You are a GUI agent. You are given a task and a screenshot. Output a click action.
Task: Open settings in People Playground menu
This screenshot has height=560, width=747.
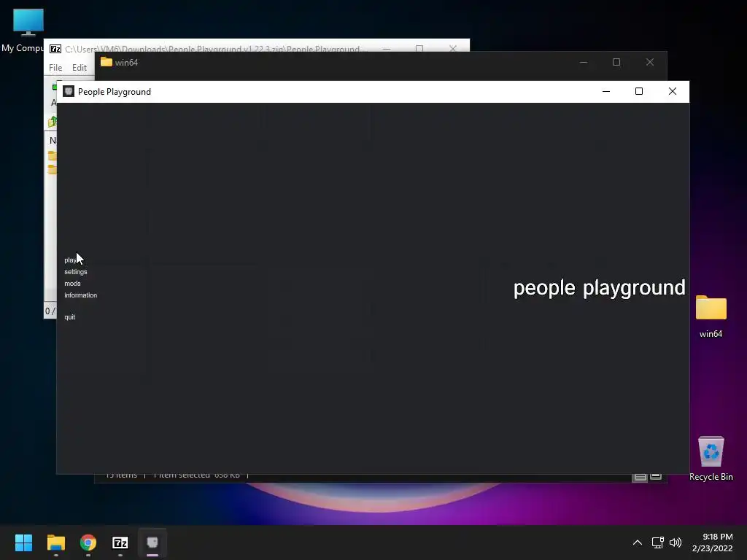coord(76,272)
